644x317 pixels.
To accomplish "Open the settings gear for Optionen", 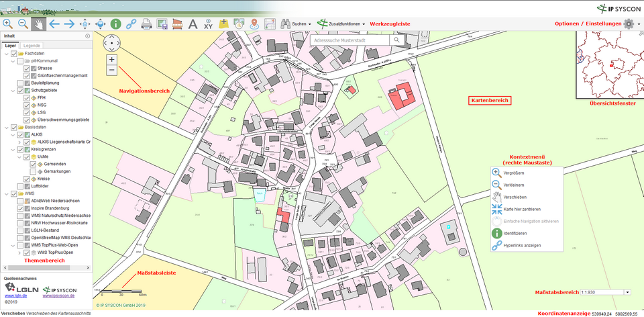I will pyautogui.click(x=629, y=24).
